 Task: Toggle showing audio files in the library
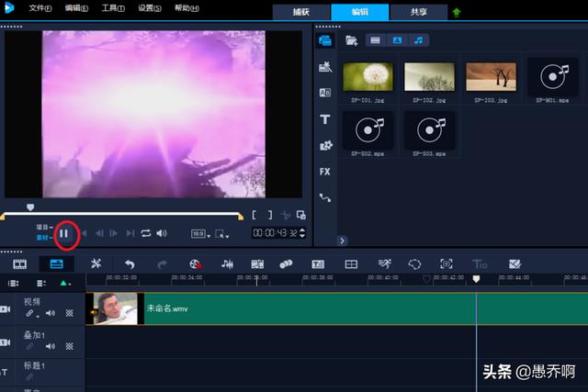419,40
